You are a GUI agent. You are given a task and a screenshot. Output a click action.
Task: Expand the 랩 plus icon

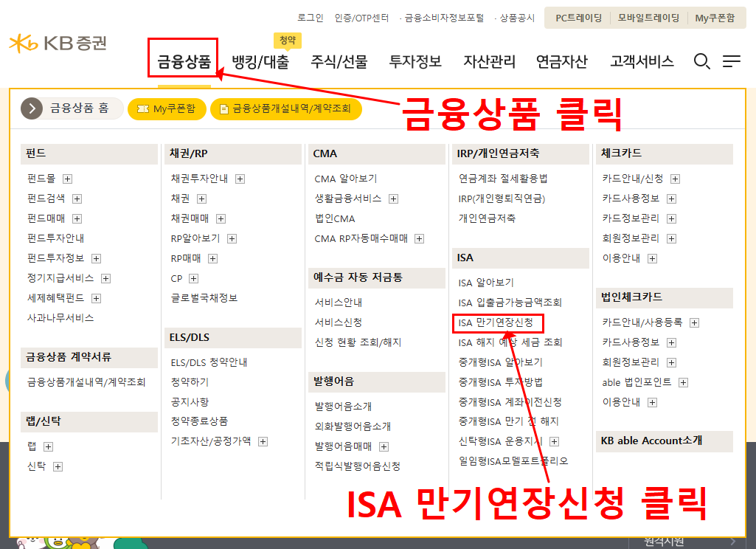48,446
